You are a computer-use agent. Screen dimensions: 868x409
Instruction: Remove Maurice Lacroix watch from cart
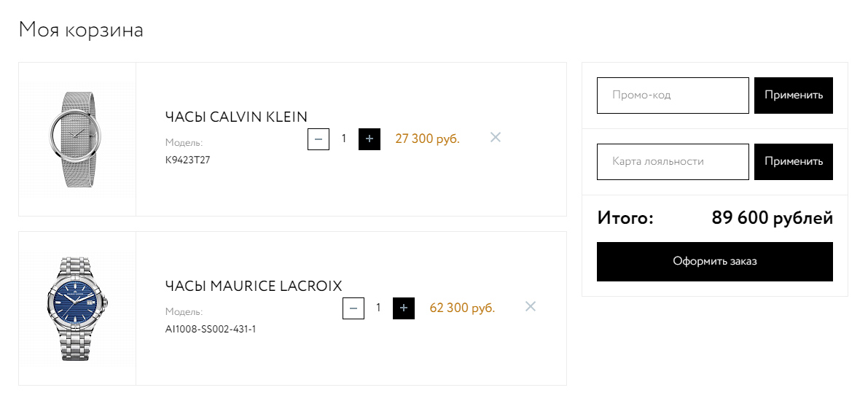531,307
